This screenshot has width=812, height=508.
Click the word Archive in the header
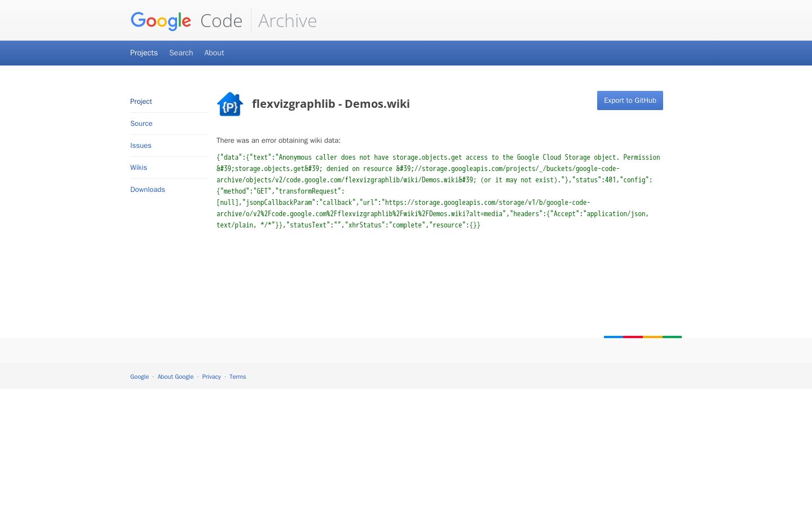pyautogui.click(x=288, y=21)
